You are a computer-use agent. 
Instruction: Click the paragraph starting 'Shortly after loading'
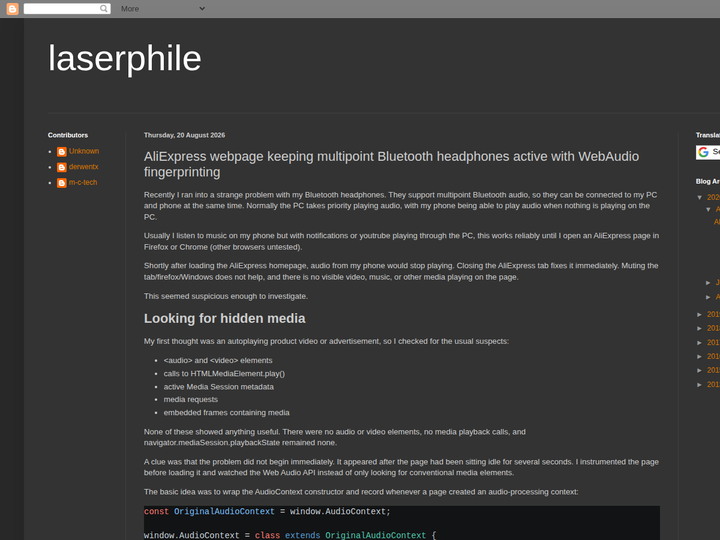[401, 271]
